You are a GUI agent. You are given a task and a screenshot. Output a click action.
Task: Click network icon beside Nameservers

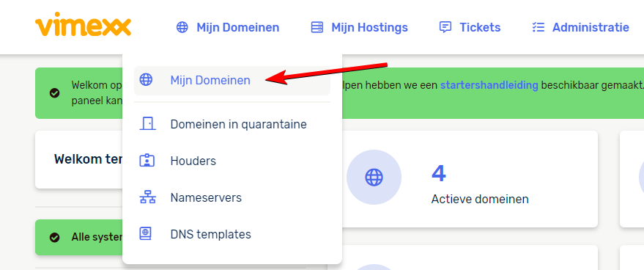147,197
